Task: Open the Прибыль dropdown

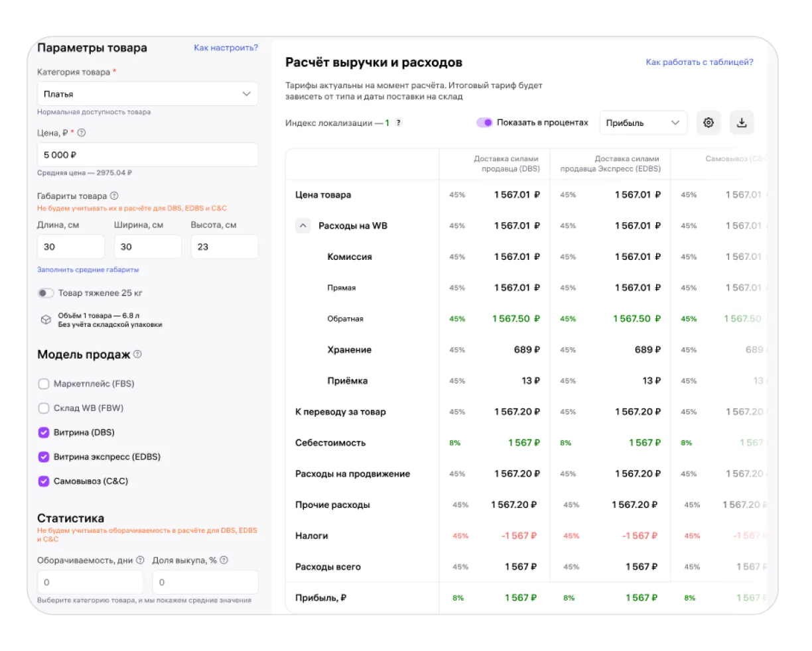Action: pyautogui.click(x=642, y=123)
